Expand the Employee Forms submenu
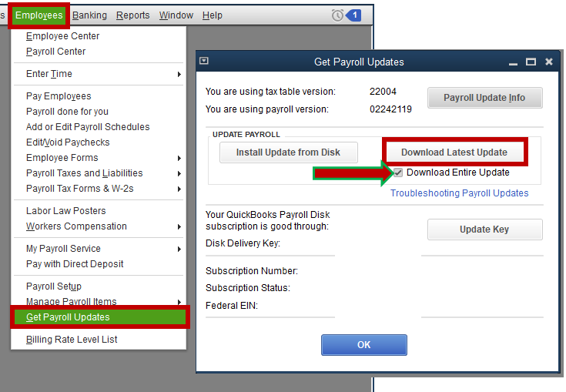Viewport: 566px width, 392px height. click(99, 158)
